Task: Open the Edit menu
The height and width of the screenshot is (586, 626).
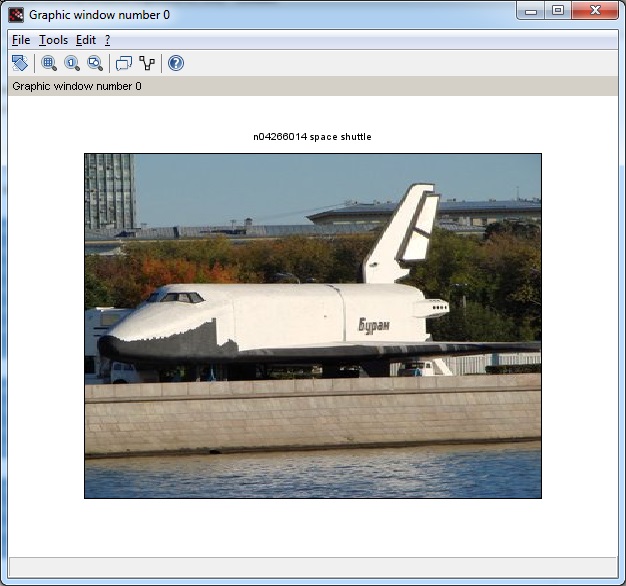Action: (86, 40)
